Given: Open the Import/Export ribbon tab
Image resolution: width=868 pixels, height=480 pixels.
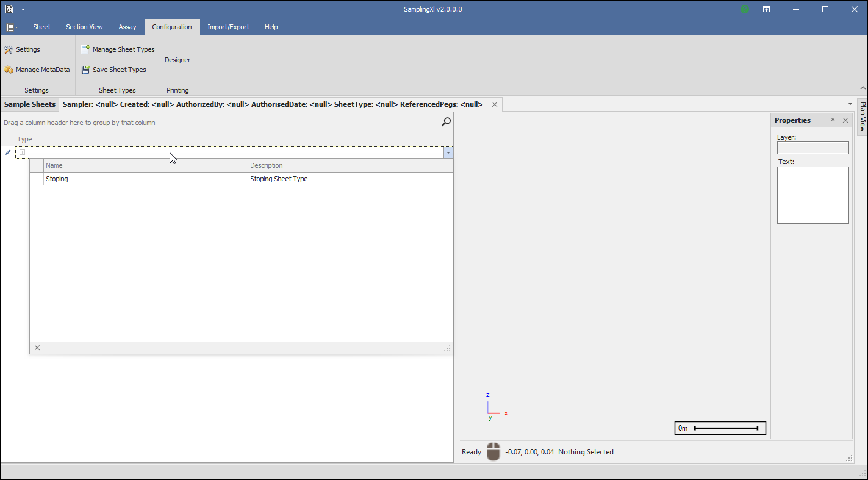Looking at the screenshot, I should coord(228,27).
